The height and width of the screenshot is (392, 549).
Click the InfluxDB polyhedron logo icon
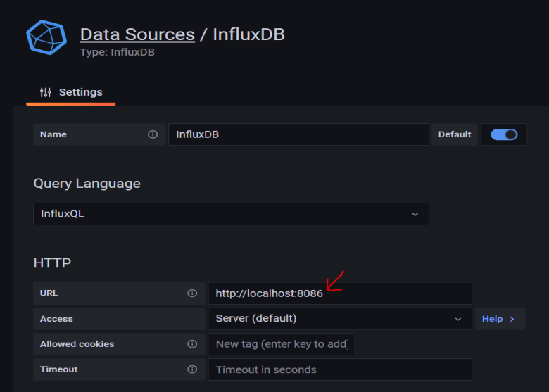coord(46,37)
